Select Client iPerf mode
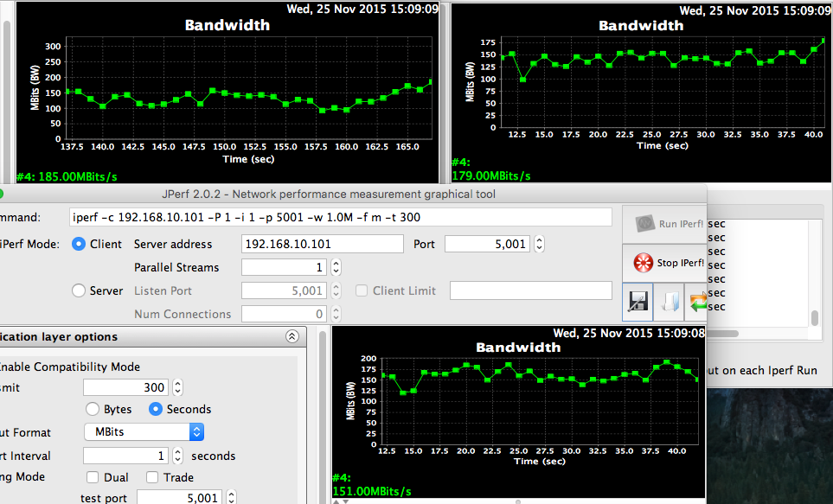This screenshot has width=833, height=504. (79, 244)
